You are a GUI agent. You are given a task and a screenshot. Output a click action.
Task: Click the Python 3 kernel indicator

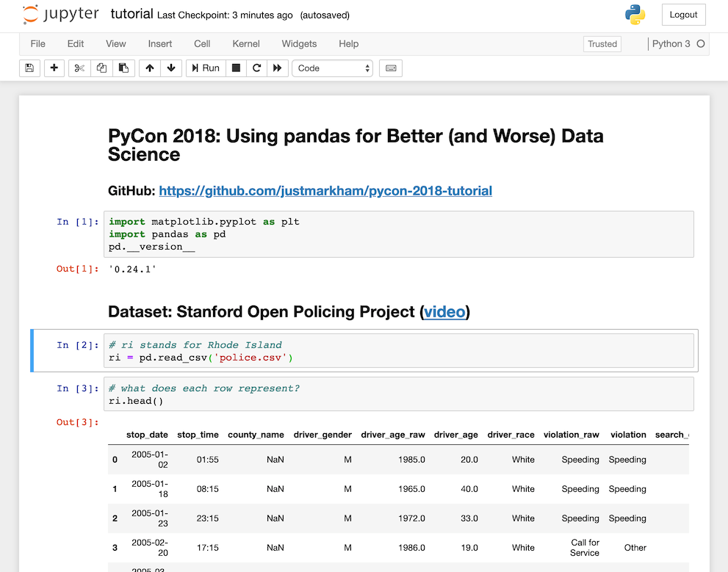(672, 44)
